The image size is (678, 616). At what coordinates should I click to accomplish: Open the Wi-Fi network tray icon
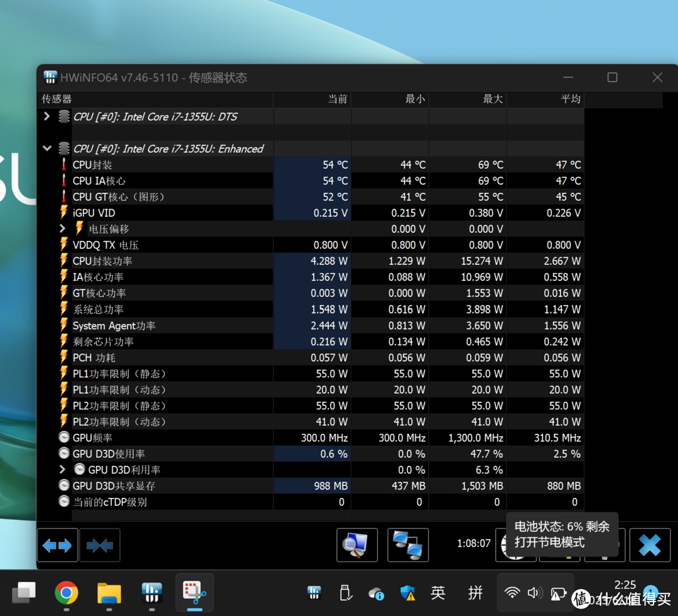pos(512,593)
